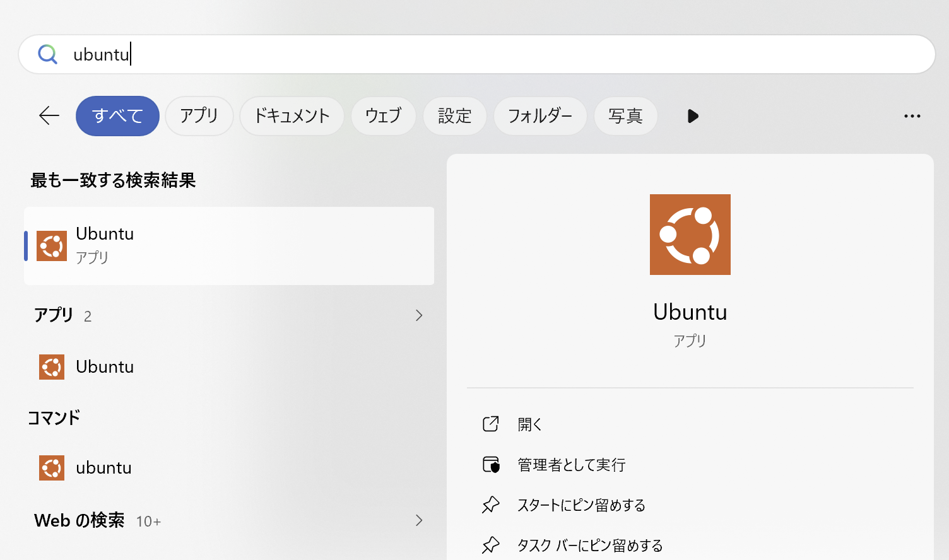The image size is (949, 560).
Task: Switch to the フォルダー filter tab
Action: (x=540, y=116)
